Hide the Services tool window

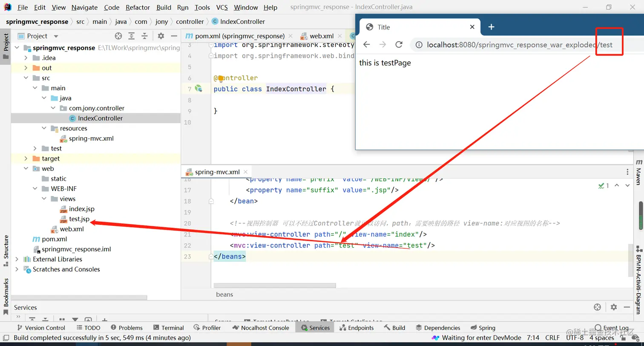click(627, 307)
